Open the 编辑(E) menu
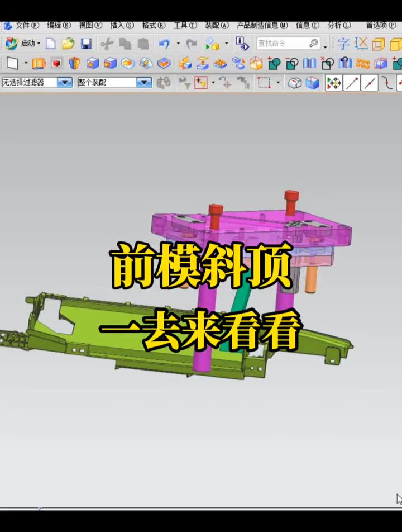 tap(59, 26)
